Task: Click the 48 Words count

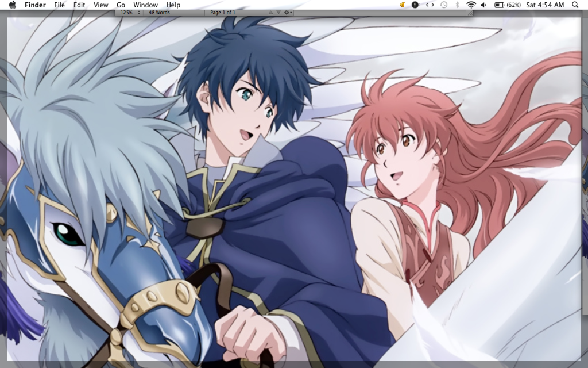Action: (159, 12)
